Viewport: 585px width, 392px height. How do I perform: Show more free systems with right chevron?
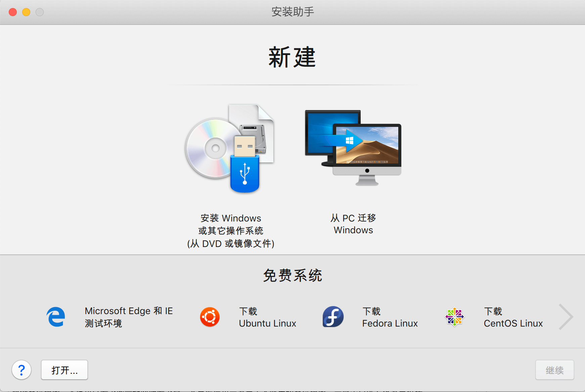pyautogui.click(x=566, y=317)
